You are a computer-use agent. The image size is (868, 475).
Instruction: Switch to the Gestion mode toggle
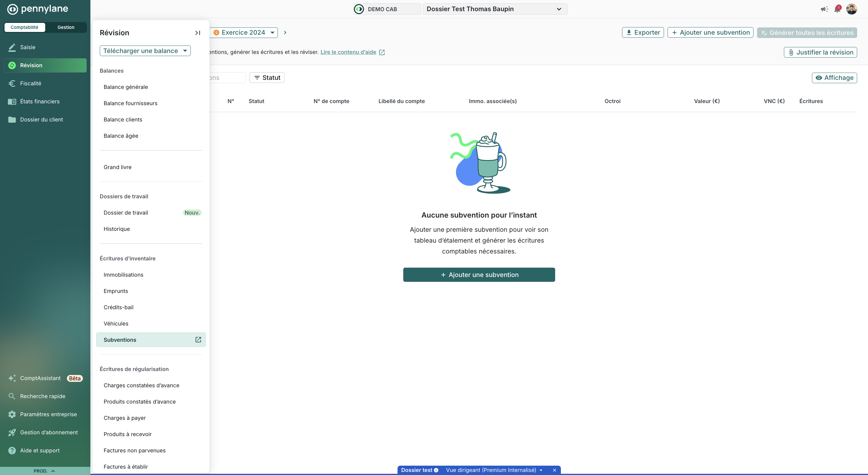click(x=66, y=27)
